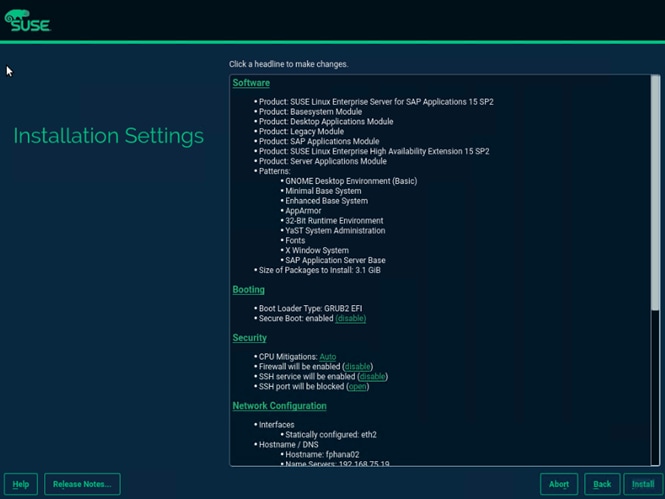665x499 pixels.
Task: Open the SSH port via open link
Action: [x=358, y=387]
